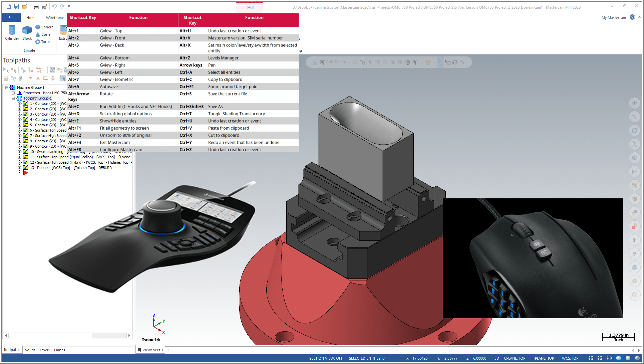Toggle selection of operation 10 Swarf machining
Screen dimensions: 644x364
[x=26, y=152]
